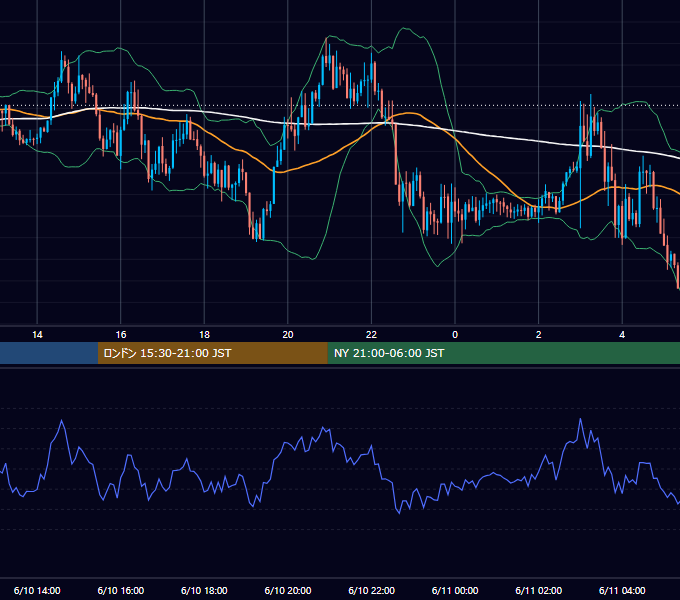
Task: Click the blue session bar before London
Action: [x=49, y=353]
